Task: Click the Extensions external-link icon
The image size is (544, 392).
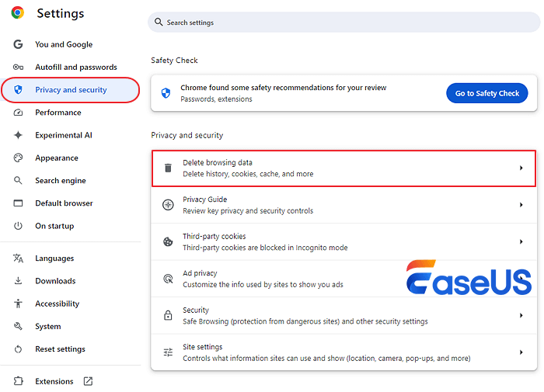Action: tap(88, 381)
